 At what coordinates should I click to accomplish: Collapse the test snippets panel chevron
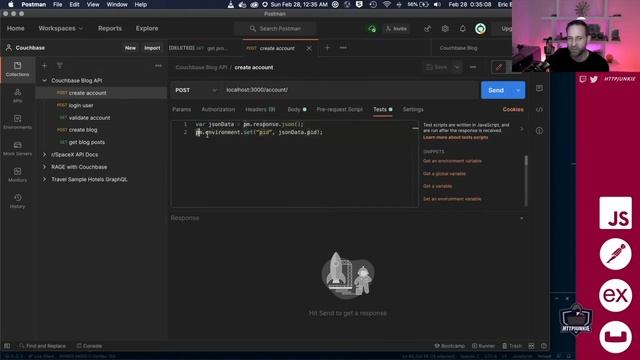point(522,129)
